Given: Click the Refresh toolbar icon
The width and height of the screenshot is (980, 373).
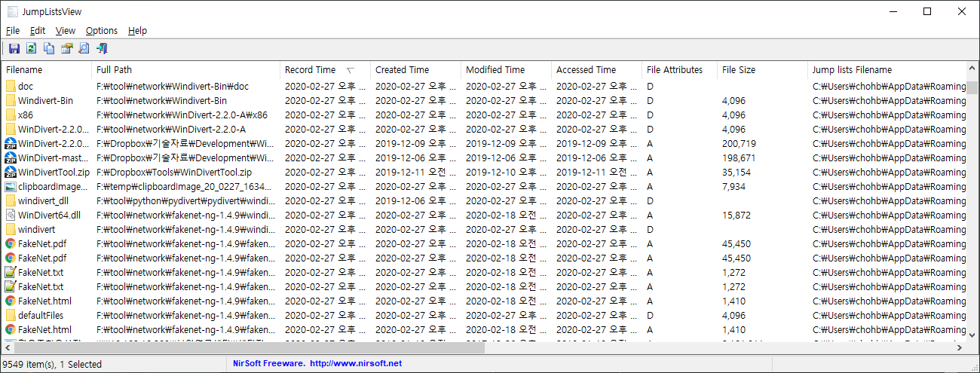Looking at the screenshot, I should [31, 49].
